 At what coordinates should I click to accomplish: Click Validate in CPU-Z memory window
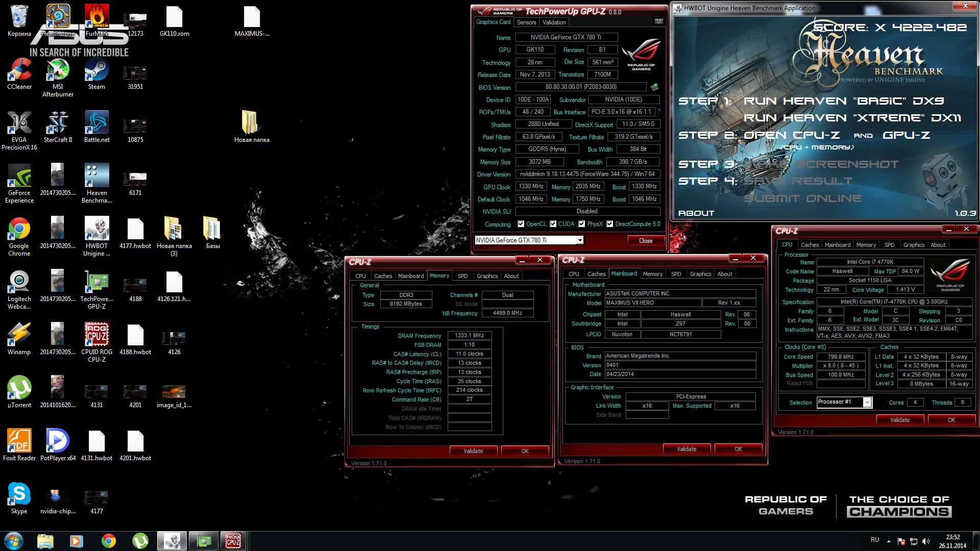click(x=473, y=451)
